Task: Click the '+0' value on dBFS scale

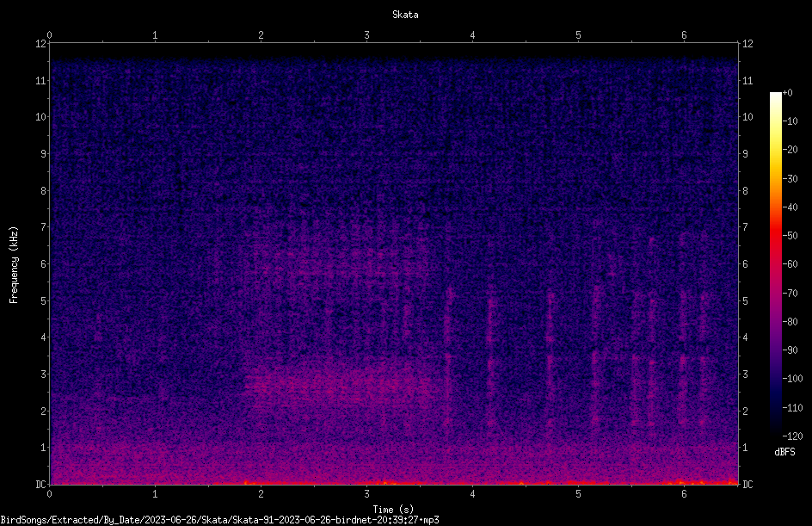Action: click(x=788, y=93)
